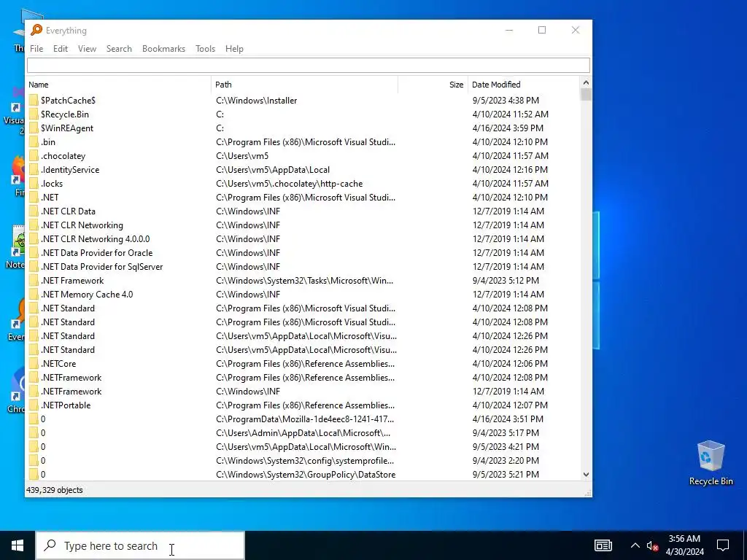Maximize the Everything window
This screenshot has height=560, width=747.
[x=542, y=30]
